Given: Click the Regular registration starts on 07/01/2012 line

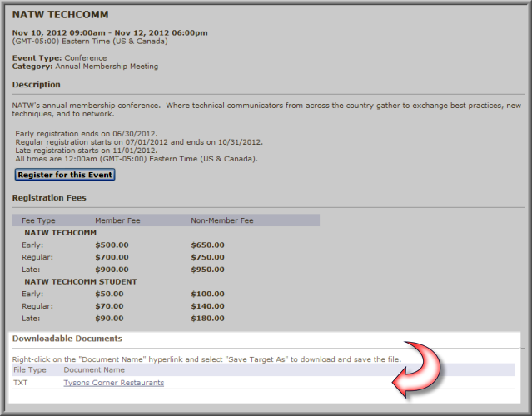Looking at the screenshot, I should (139, 142).
